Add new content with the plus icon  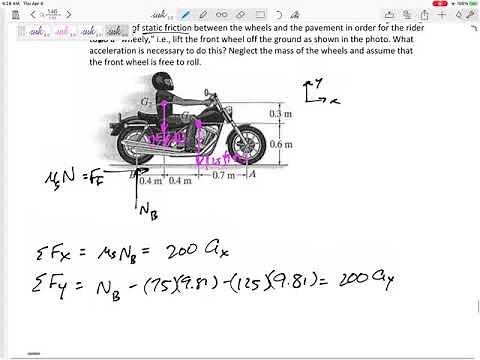(442, 14)
